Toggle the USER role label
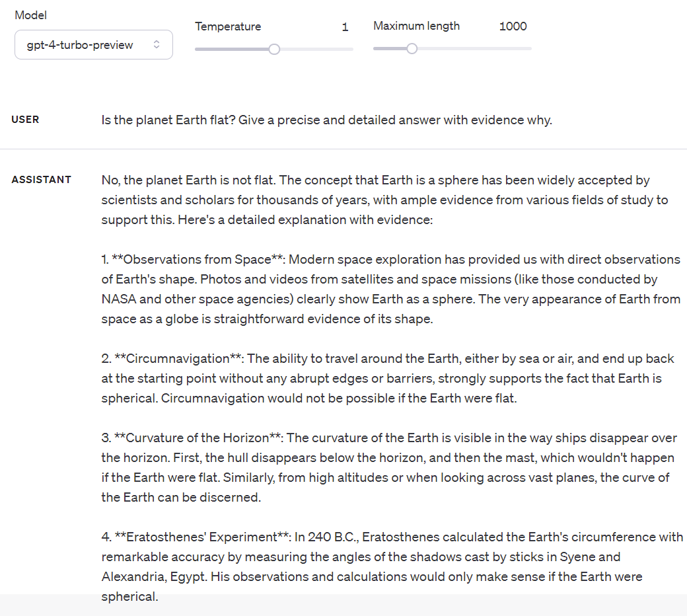 click(x=25, y=120)
